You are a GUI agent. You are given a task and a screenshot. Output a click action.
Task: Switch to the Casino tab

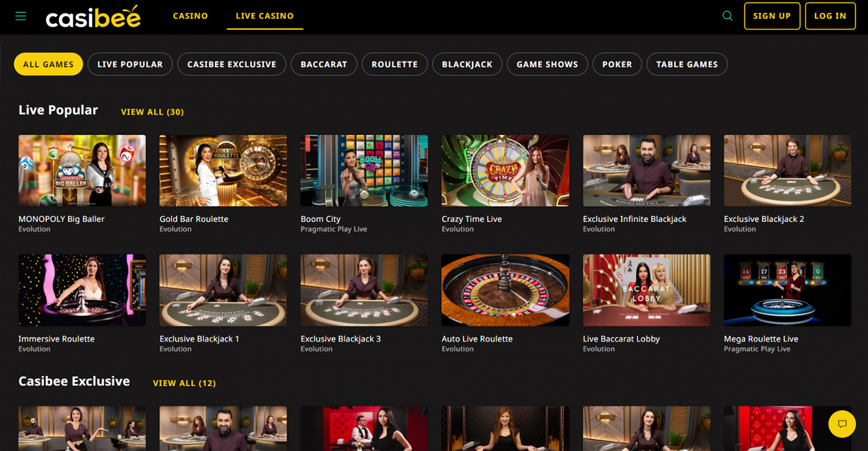(x=191, y=16)
